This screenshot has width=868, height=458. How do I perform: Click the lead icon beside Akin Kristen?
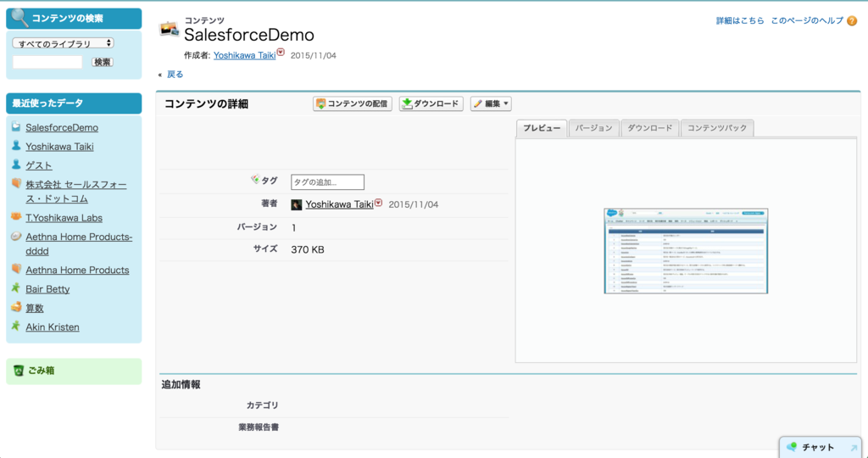[16, 326]
